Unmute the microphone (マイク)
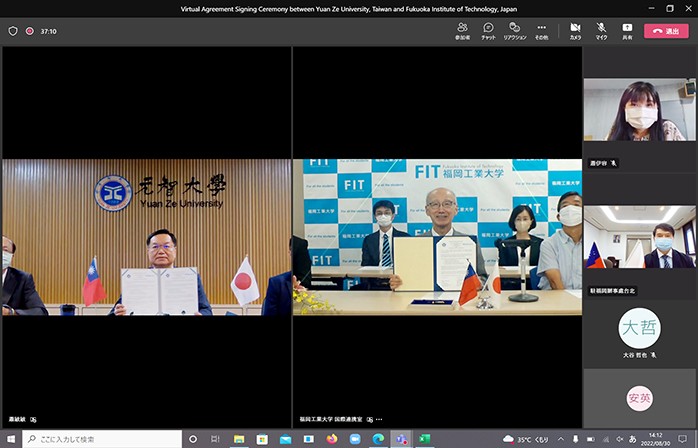Screen dimensions: 698x448 click(601, 31)
